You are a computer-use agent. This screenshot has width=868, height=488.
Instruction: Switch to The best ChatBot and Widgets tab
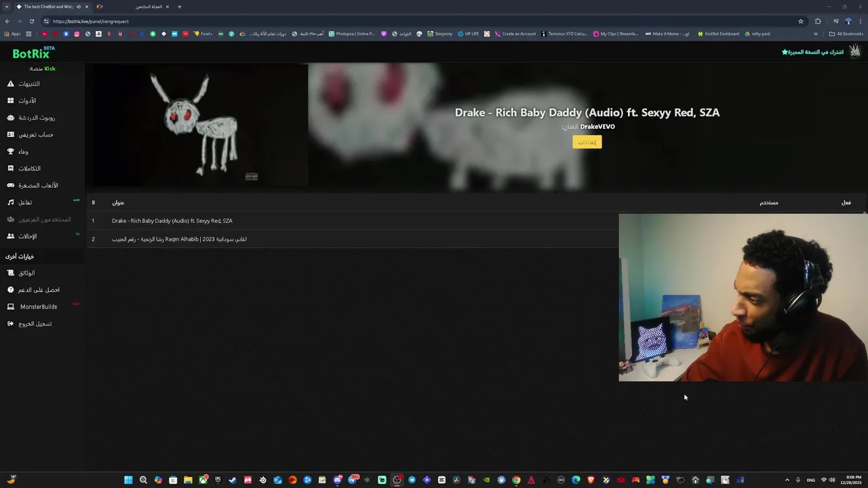click(53, 7)
